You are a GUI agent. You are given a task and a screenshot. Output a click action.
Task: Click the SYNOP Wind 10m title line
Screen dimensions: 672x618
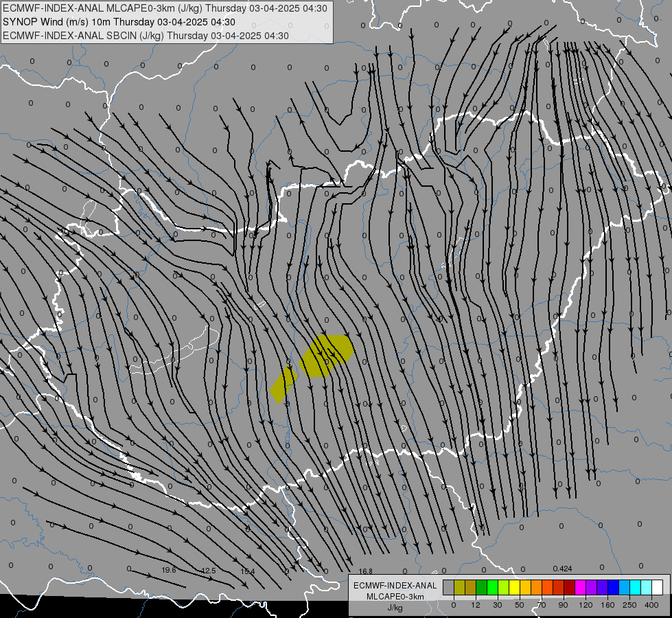tap(119, 22)
